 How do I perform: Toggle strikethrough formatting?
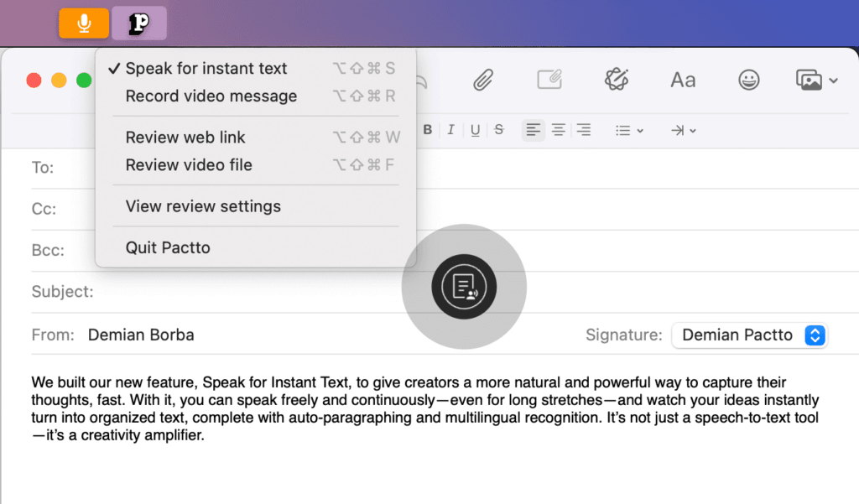[498, 130]
